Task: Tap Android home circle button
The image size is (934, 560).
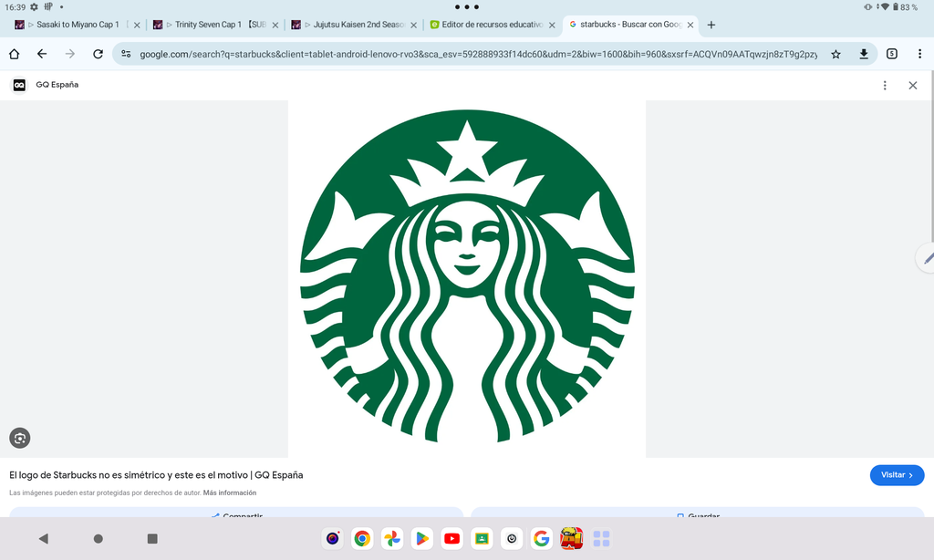Action: [99, 539]
